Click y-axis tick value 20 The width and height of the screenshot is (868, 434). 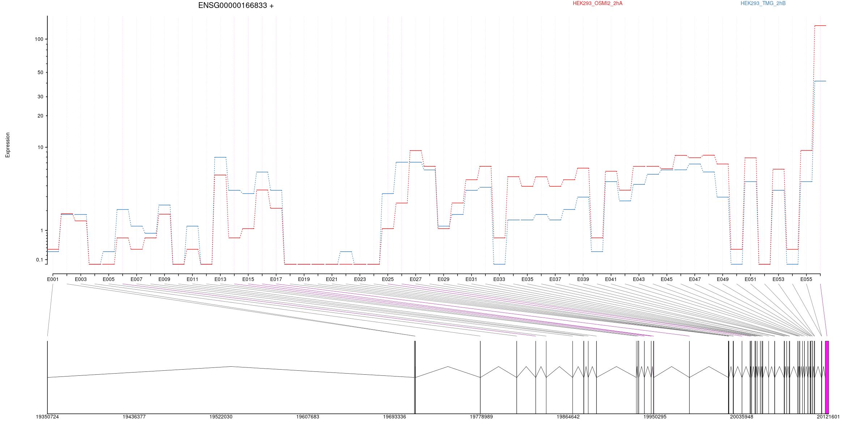41,116
